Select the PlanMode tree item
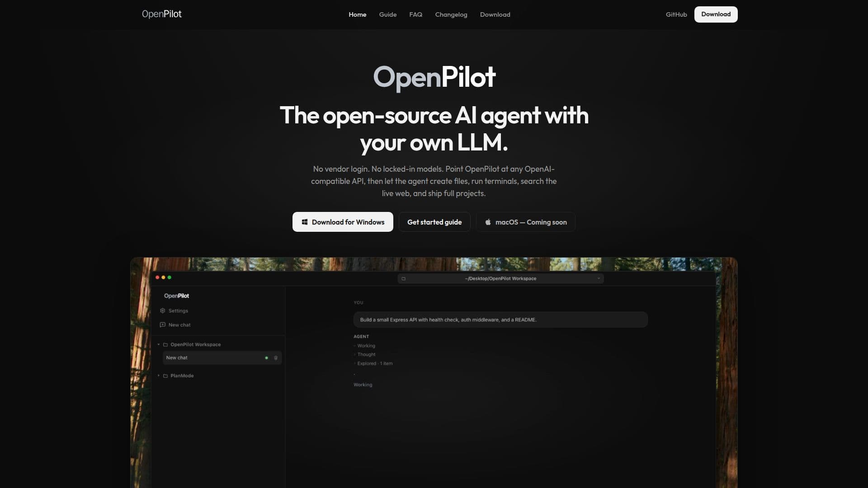 click(x=182, y=375)
